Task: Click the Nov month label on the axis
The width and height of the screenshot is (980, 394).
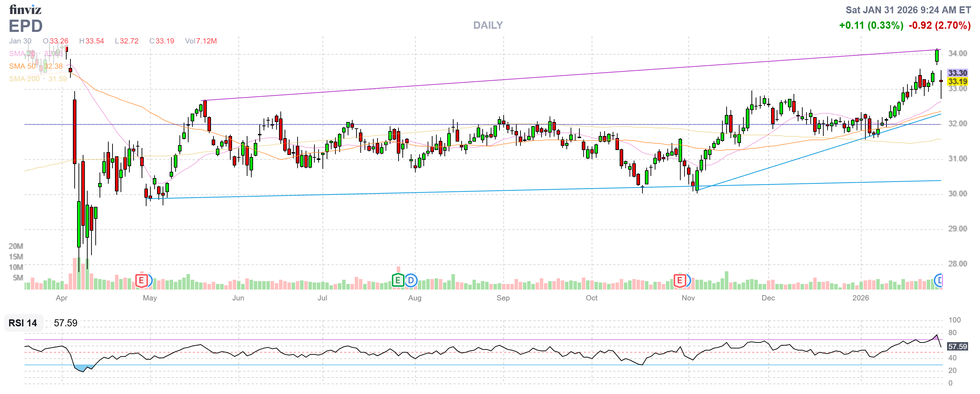Action: [x=688, y=298]
